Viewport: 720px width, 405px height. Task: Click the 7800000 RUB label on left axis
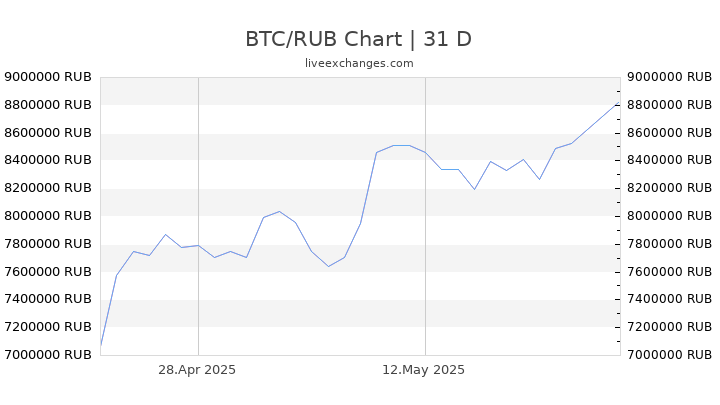tap(48, 244)
